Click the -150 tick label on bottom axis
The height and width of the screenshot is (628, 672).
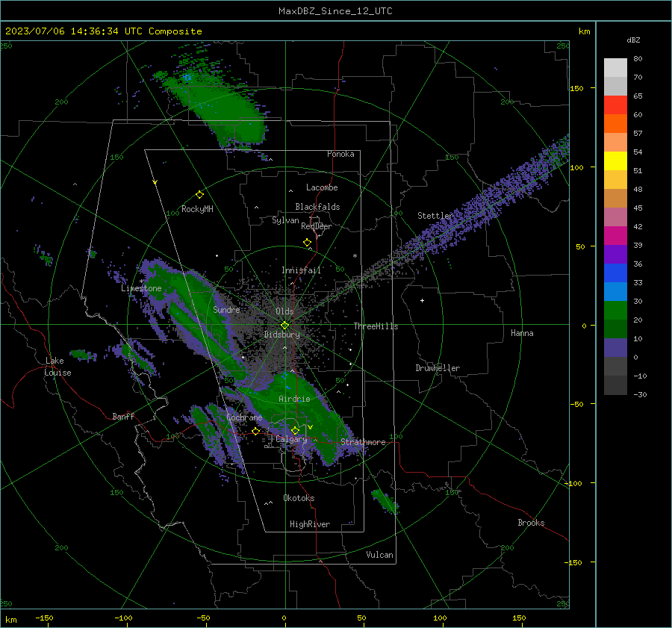(x=44, y=618)
